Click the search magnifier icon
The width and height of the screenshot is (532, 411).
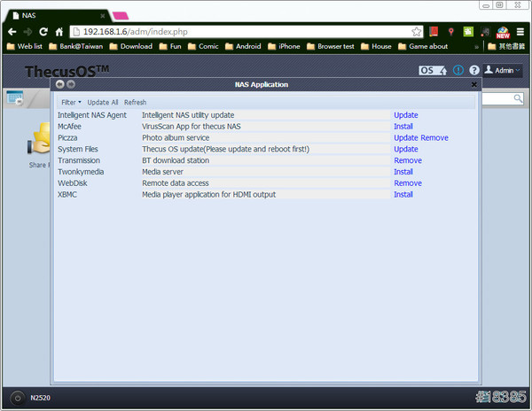pos(518,98)
